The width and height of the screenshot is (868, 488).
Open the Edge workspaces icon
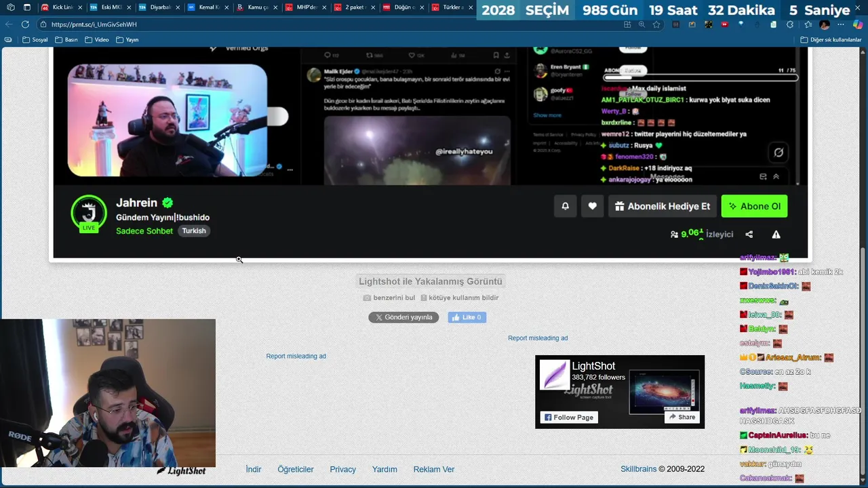tap(11, 7)
